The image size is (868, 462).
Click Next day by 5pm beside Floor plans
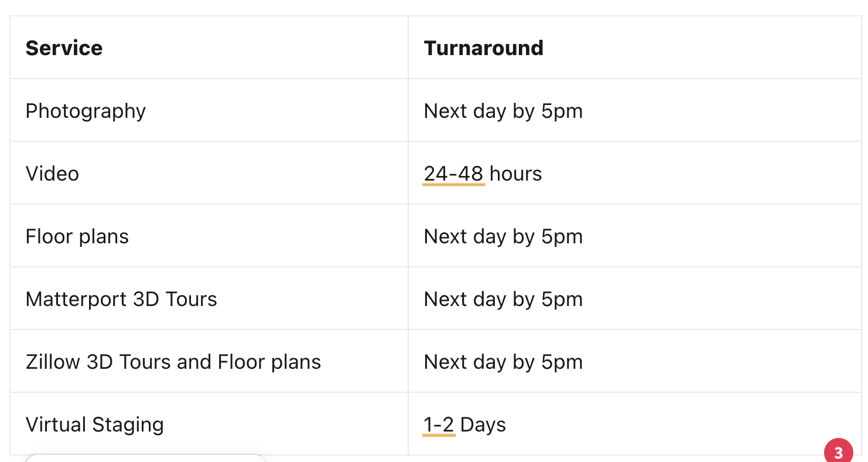(503, 236)
